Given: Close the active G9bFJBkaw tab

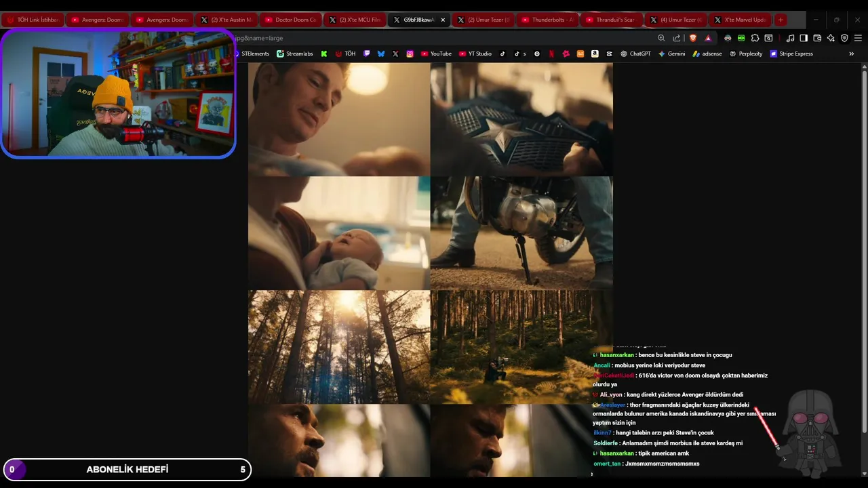Looking at the screenshot, I should click(443, 20).
